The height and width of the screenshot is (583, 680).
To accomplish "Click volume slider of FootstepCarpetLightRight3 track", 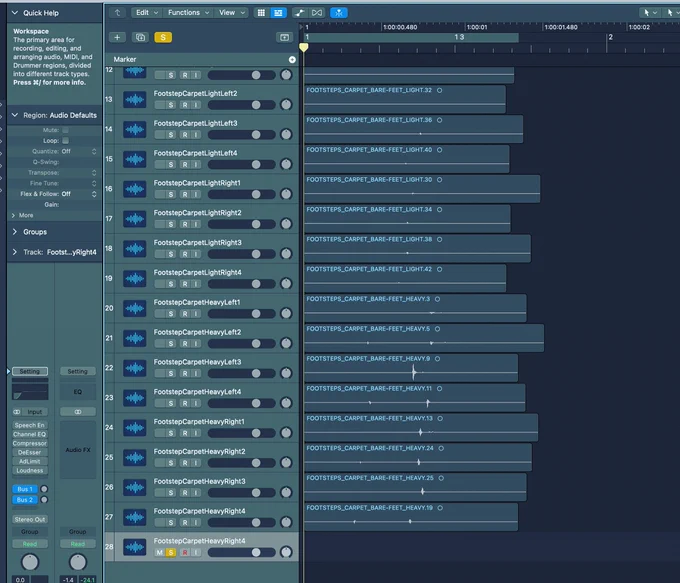I will (242, 254).
